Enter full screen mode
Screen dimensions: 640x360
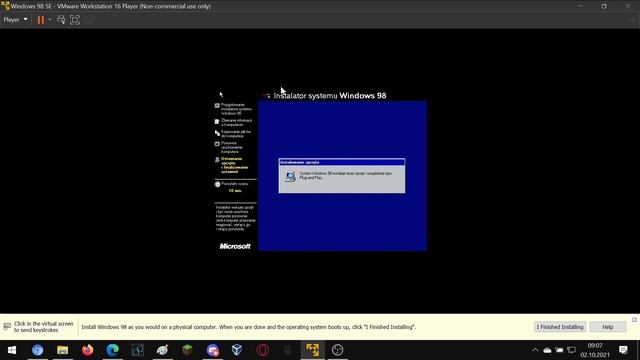pos(75,20)
